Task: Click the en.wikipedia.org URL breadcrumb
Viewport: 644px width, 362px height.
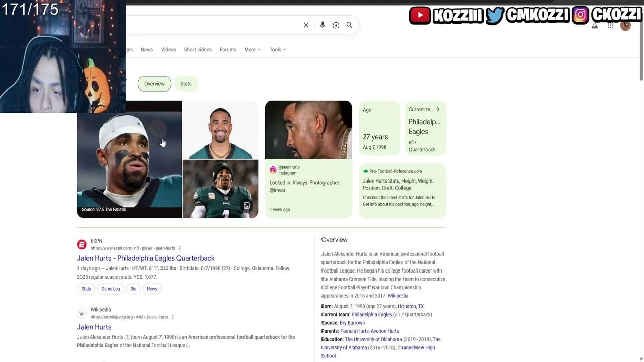Action: click(129, 317)
